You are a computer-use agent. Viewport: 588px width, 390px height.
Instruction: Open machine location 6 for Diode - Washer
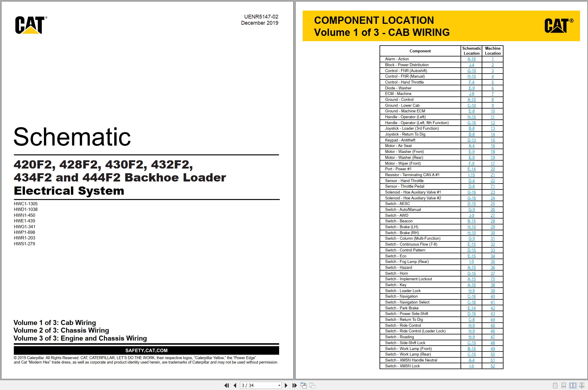point(493,88)
